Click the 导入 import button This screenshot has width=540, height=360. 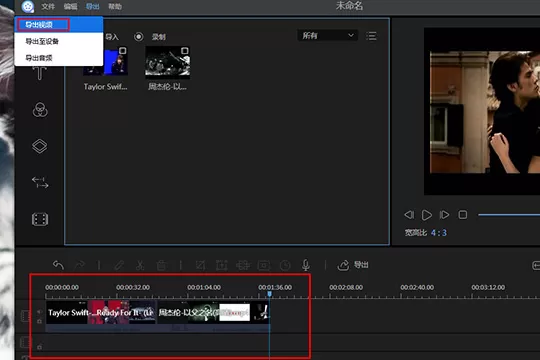[112, 37]
